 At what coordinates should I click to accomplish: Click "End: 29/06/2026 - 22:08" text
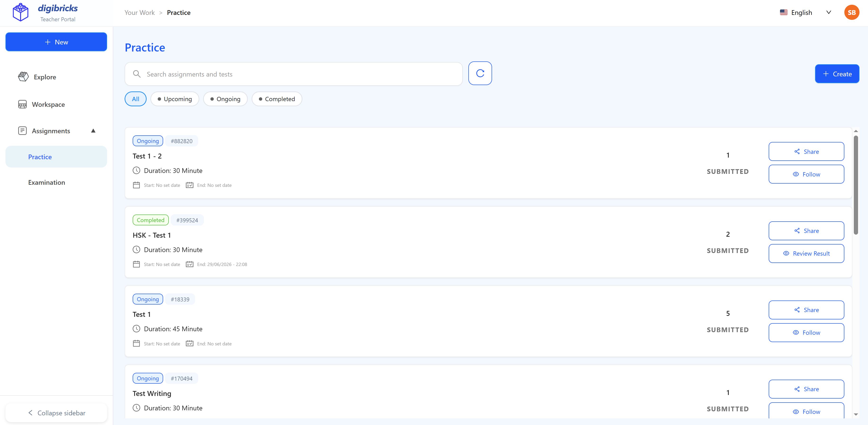click(222, 264)
